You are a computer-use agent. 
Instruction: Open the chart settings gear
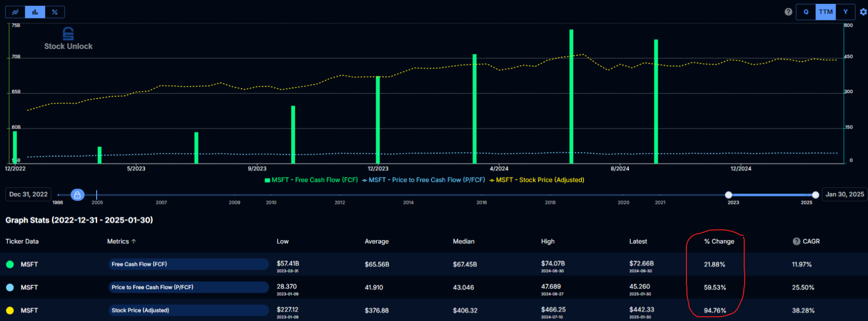tap(863, 12)
